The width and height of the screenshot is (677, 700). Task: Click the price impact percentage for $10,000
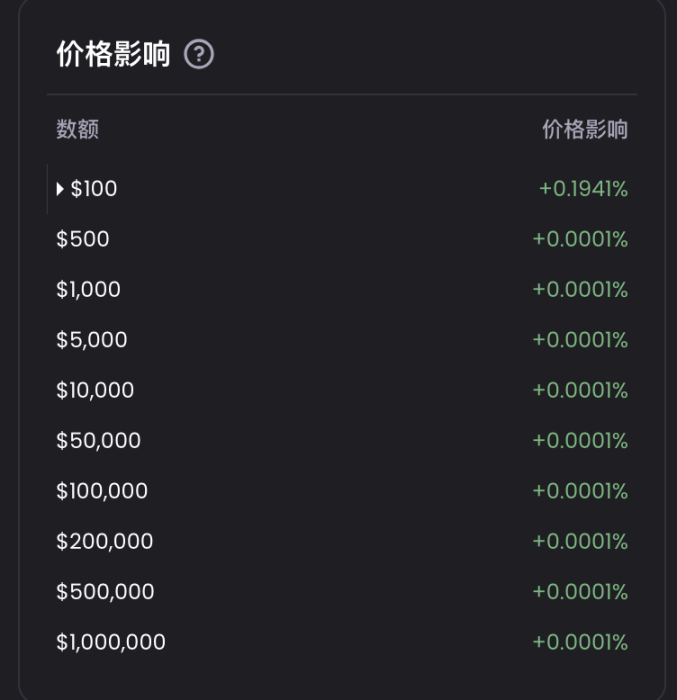tap(580, 390)
